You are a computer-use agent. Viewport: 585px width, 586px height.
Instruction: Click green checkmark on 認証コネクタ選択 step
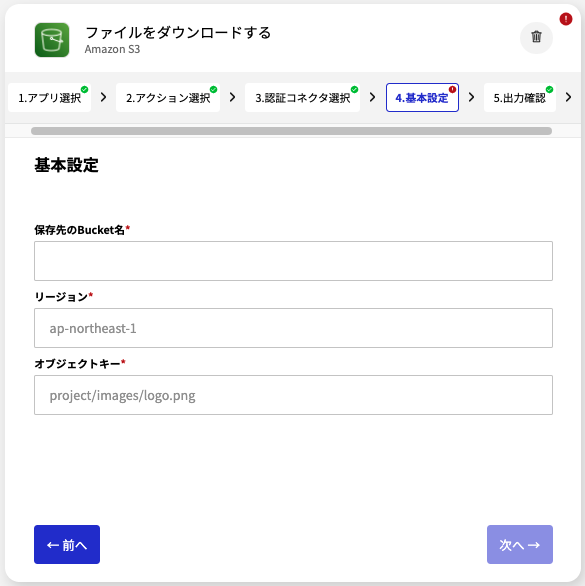pyautogui.click(x=354, y=89)
